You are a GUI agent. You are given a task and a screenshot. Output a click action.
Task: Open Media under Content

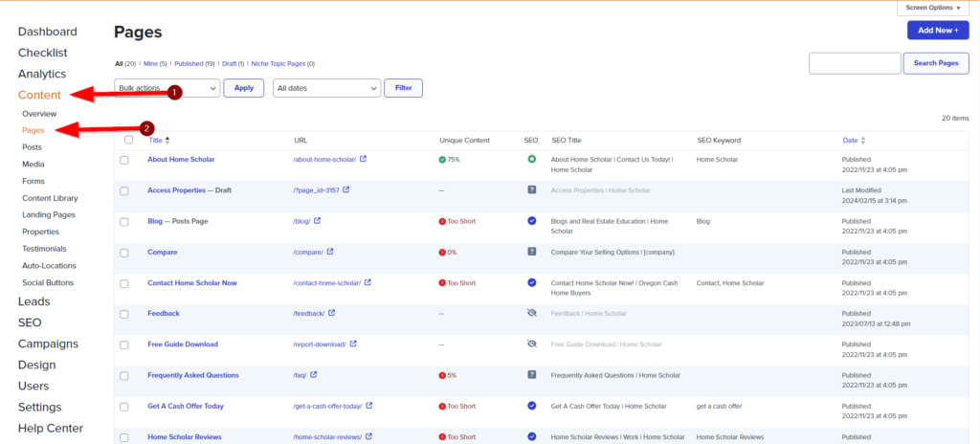[x=33, y=165]
